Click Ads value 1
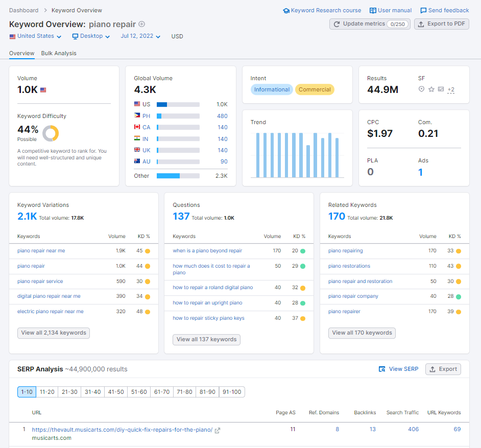This screenshot has width=481, height=448. click(x=420, y=172)
